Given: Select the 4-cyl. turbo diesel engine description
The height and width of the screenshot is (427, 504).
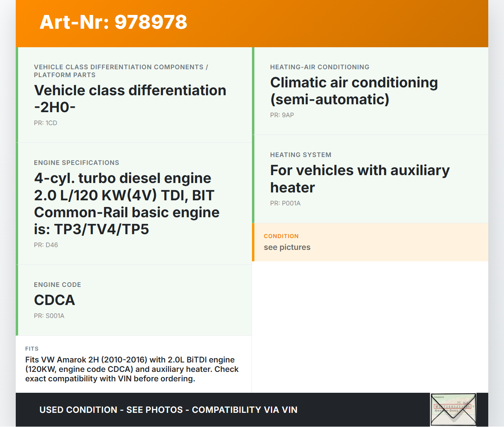Looking at the screenshot, I should 127,203.
